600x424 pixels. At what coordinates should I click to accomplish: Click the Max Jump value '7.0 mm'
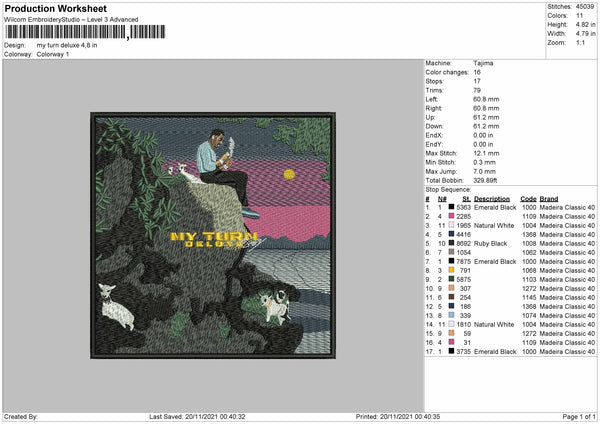484,171
